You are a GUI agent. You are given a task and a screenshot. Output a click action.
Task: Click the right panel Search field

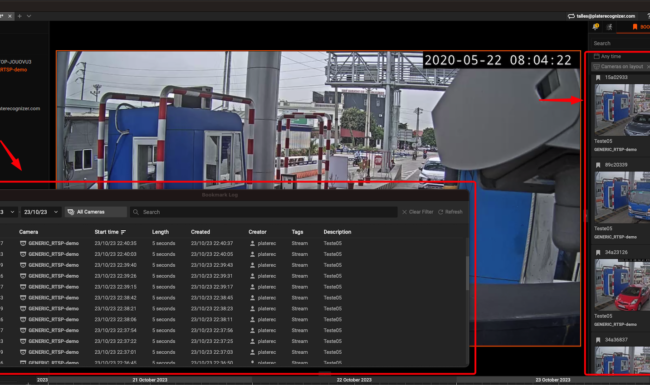click(x=620, y=43)
